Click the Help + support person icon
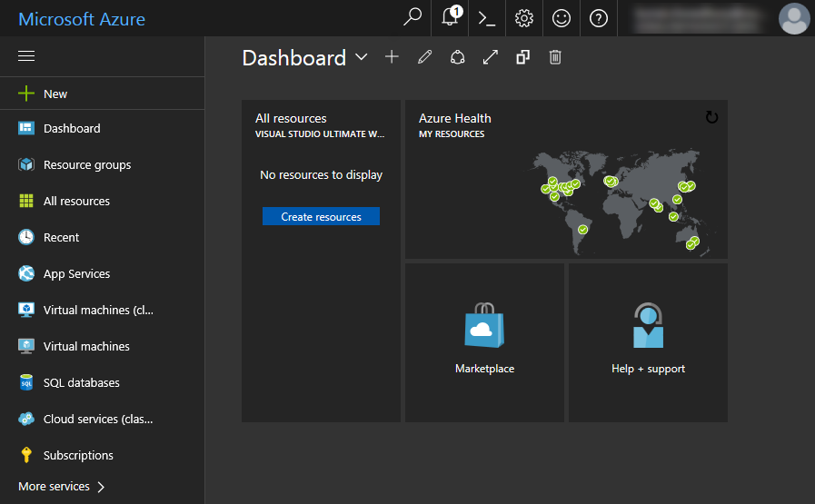This screenshot has width=815, height=504. 648,325
